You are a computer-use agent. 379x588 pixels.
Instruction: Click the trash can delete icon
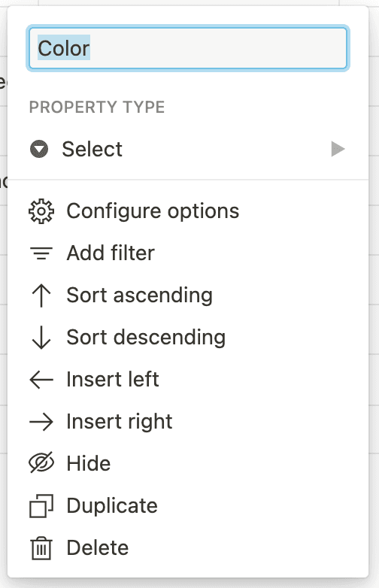coord(41,548)
